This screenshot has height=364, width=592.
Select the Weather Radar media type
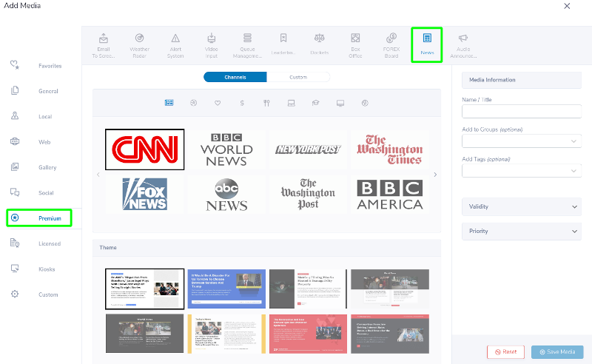139,45
